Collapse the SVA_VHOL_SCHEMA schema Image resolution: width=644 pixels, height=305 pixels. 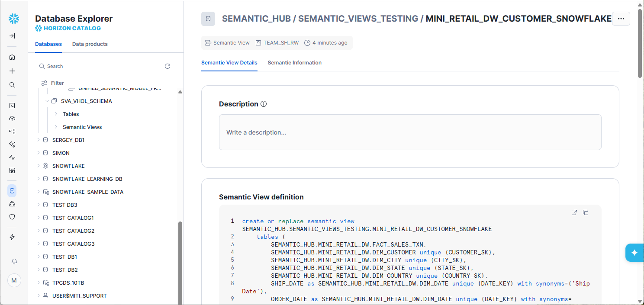[47, 101]
